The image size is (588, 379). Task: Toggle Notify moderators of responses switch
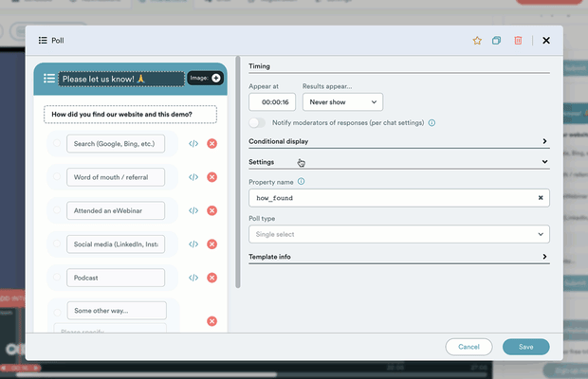point(257,123)
